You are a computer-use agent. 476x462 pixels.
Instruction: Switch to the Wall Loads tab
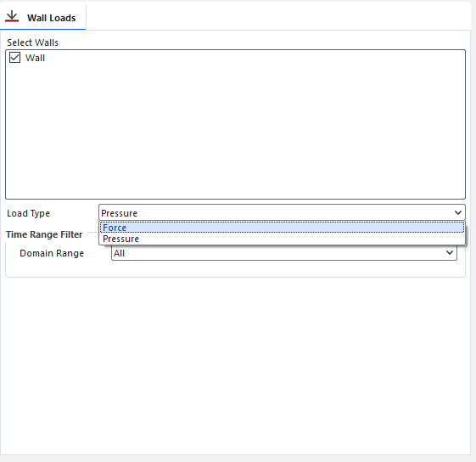pos(42,17)
